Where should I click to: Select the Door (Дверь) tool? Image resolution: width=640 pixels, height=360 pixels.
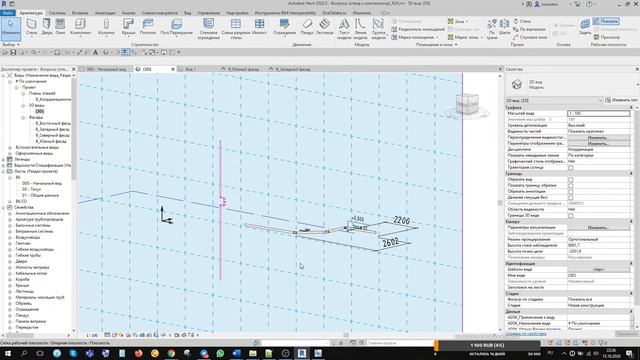[x=47, y=27]
